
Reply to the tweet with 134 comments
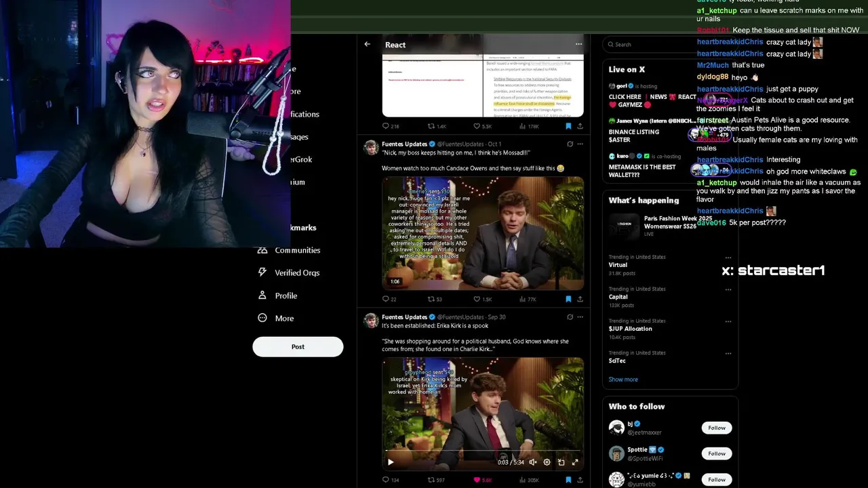(x=391, y=480)
